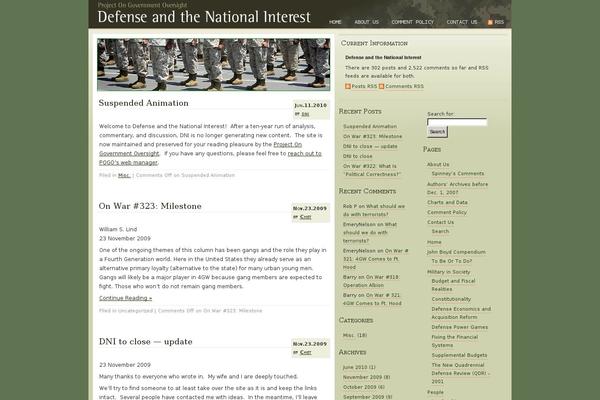The width and height of the screenshot is (600, 400).
Task: Open Search page link under Contact Us
Action: pos(440,232)
